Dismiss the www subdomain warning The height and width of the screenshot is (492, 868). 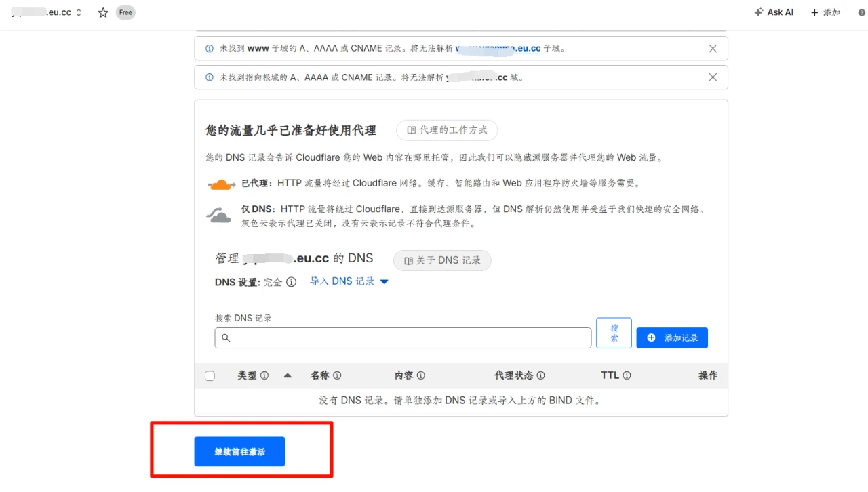(713, 49)
